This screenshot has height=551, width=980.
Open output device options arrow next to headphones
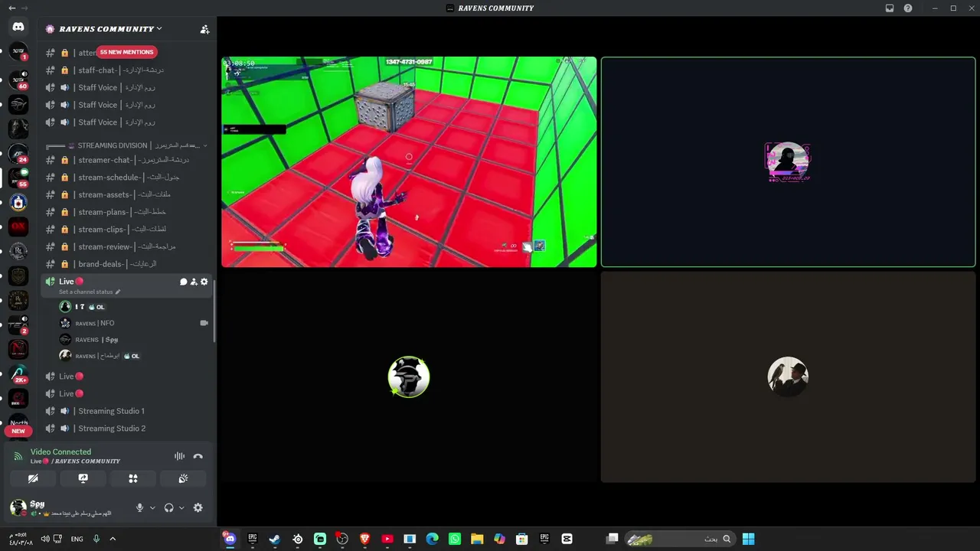(x=181, y=507)
